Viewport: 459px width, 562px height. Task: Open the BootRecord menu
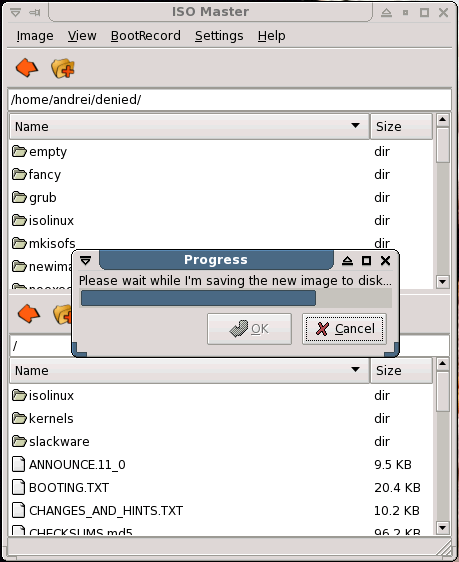[x=146, y=36]
